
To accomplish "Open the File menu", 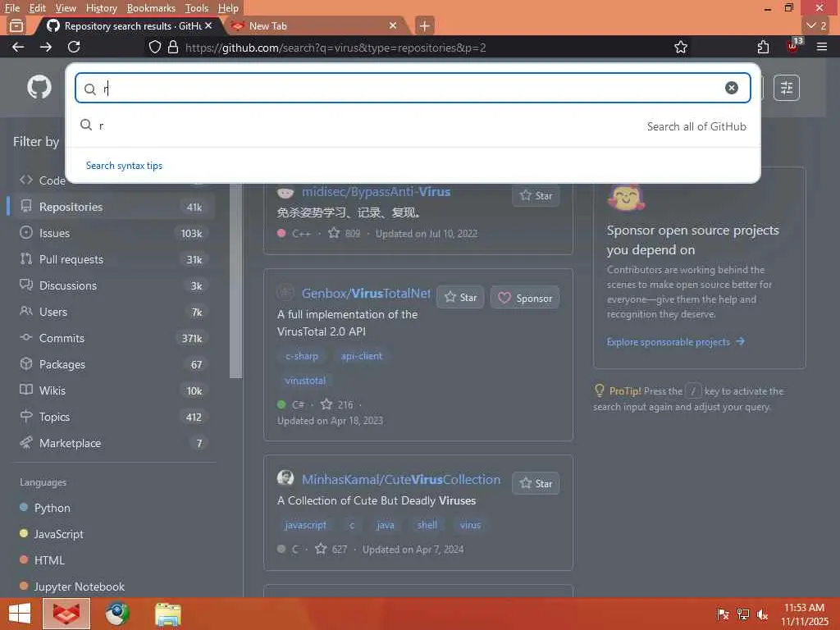I will 12,8.
